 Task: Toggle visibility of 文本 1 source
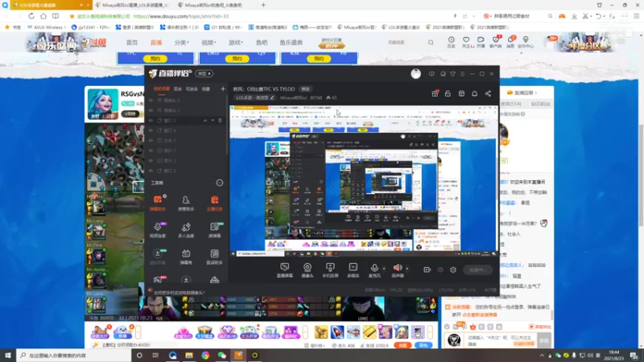click(151, 140)
